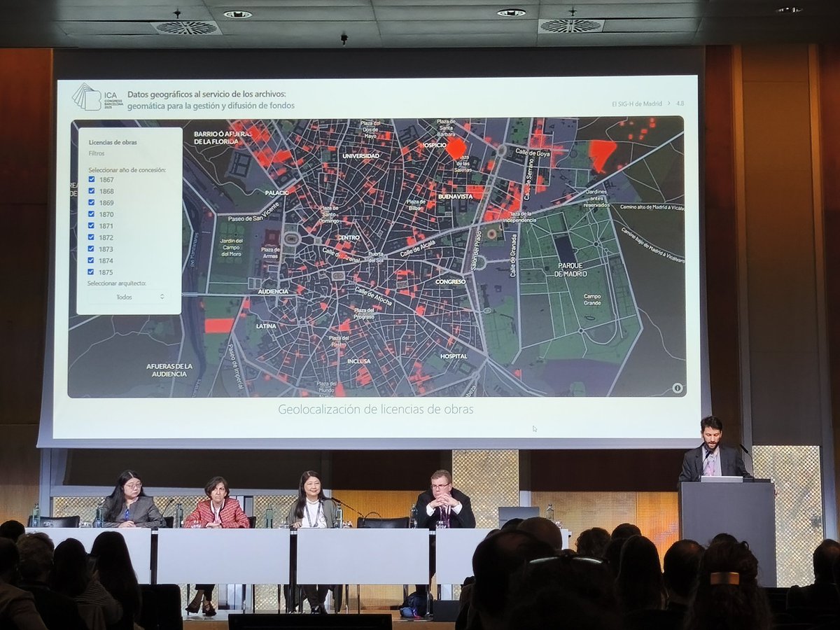Click the Geolocalización de licencias de obras caption
This screenshot has height=630, width=840.
375,409
